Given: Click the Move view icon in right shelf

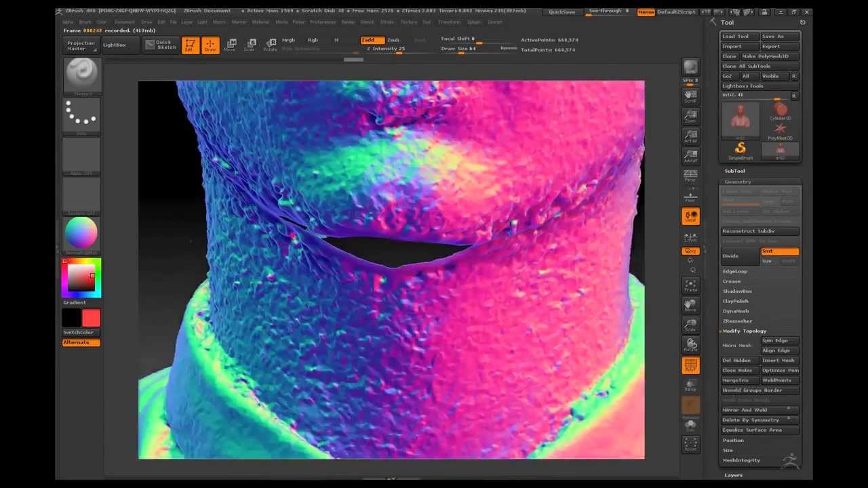Looking at the screenshot, I should click(690, 305).
